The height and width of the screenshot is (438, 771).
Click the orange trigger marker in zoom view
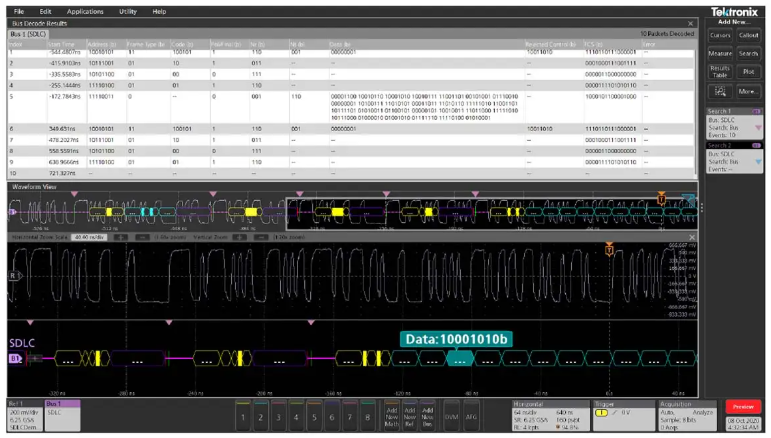click(609, 249)
